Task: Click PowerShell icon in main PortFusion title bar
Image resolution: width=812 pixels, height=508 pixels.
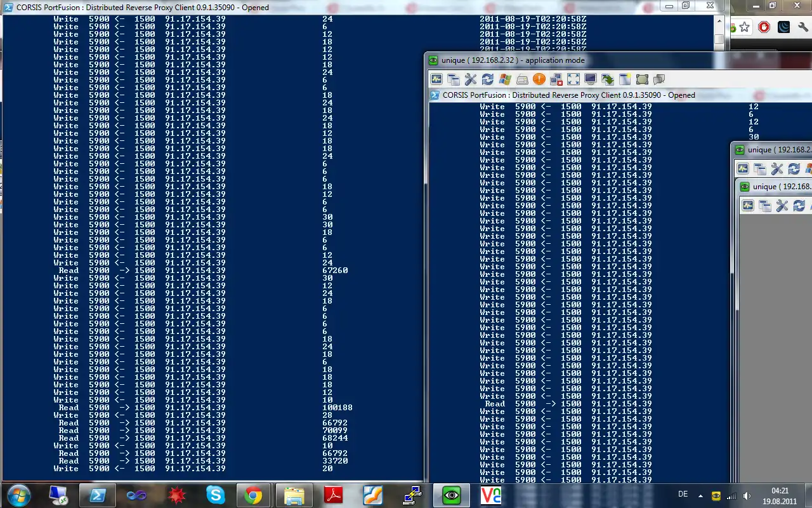Action: coord(8,7)
